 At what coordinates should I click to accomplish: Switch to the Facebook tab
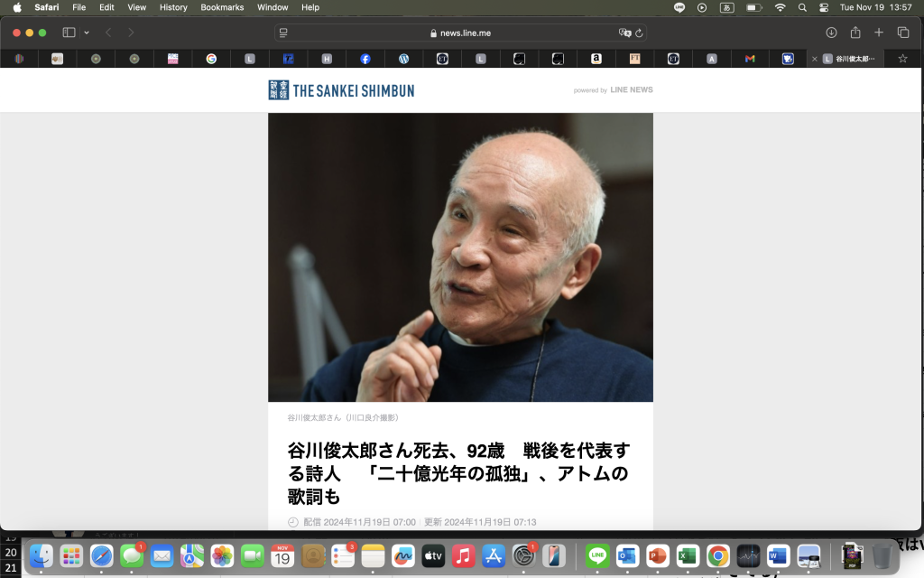(365, 59)
